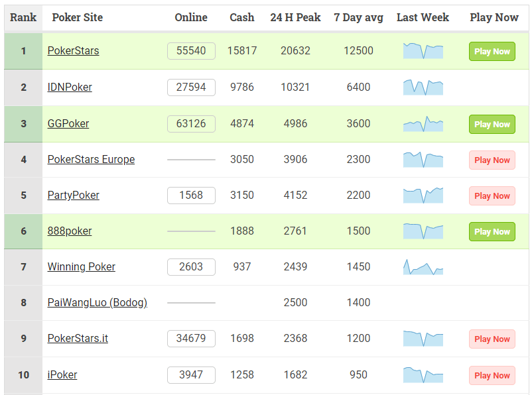The image size is (532, 395).
Task: Click the Rank column header
Action: (x=23, y=18)
